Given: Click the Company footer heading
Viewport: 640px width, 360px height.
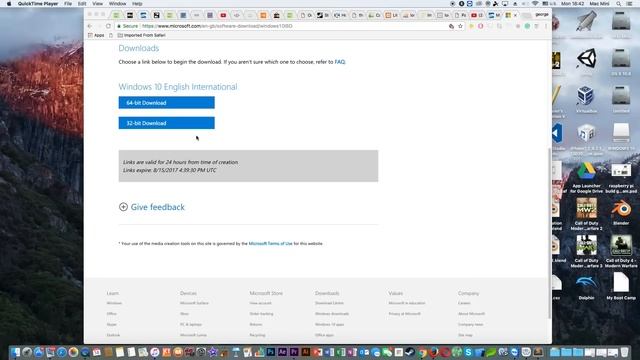Looking at the screenshot, I should tap(468, 293).
